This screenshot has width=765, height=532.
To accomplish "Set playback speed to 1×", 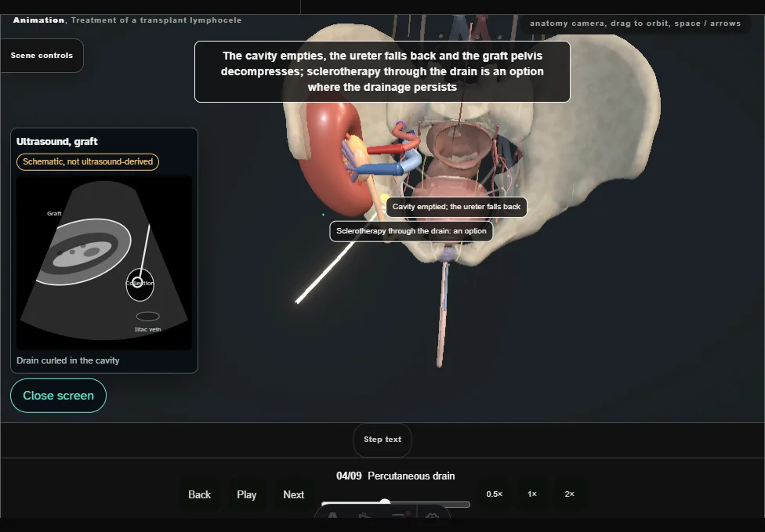I will (x=532, y=494).
